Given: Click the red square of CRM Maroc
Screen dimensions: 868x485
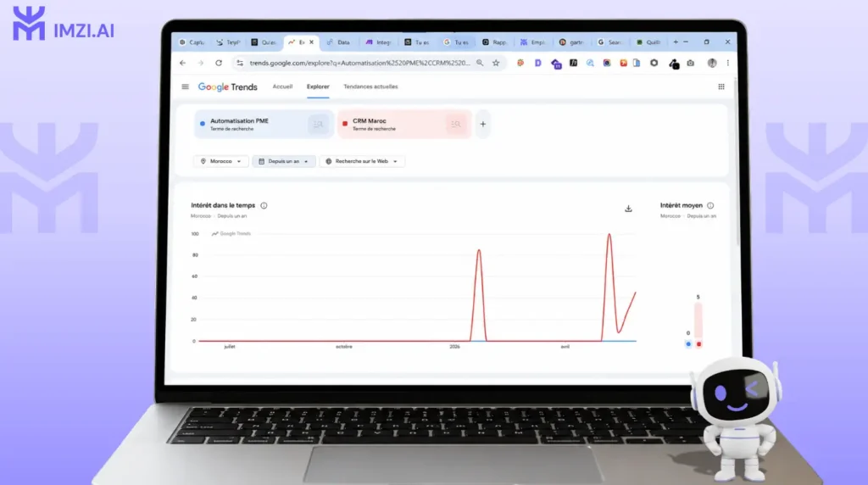Looking at the screenshot, I should (x=345, y=124).
